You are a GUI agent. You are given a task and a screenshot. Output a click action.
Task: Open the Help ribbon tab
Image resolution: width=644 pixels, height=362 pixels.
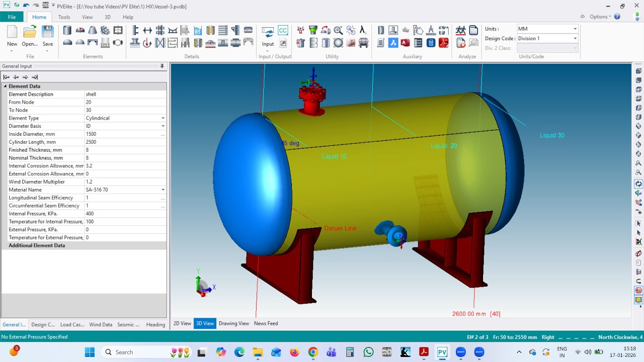pos(128,17)
